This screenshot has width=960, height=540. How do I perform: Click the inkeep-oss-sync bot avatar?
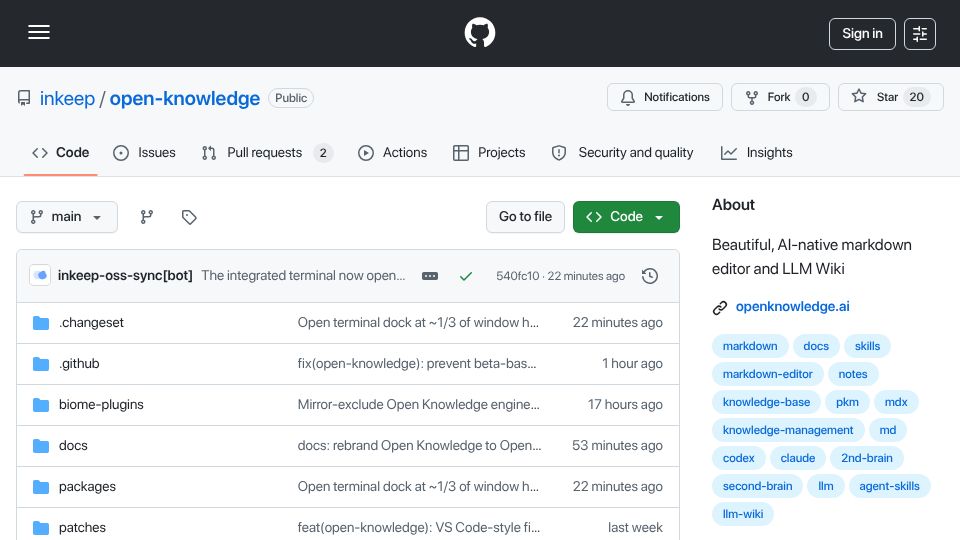point(40,276)
